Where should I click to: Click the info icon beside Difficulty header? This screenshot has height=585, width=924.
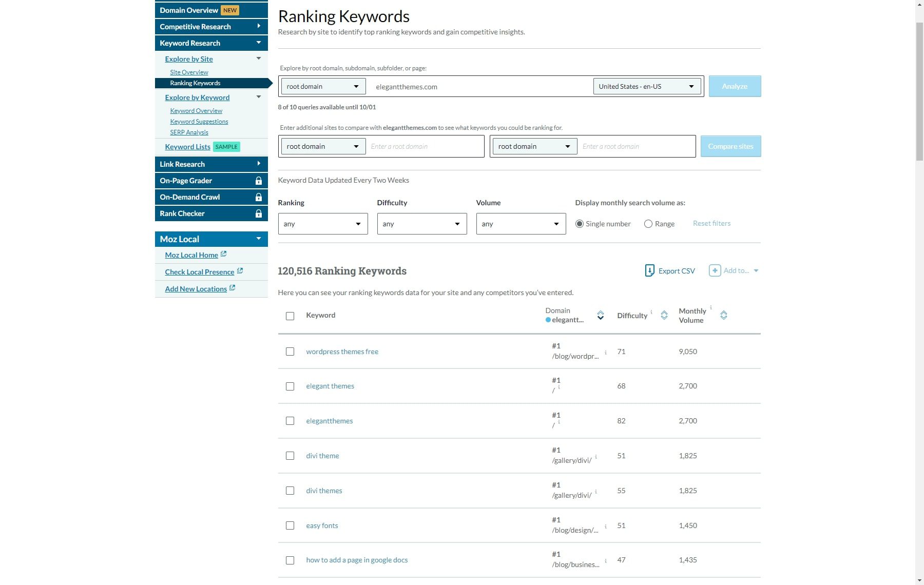pos(651,312)
